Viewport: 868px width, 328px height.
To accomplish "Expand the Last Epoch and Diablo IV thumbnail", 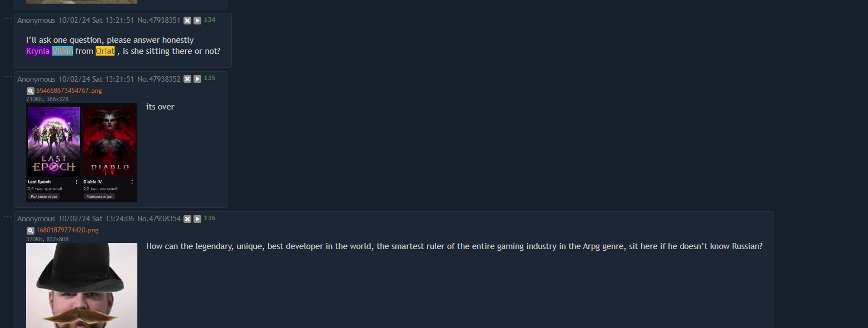I will (x=82, y=152).
